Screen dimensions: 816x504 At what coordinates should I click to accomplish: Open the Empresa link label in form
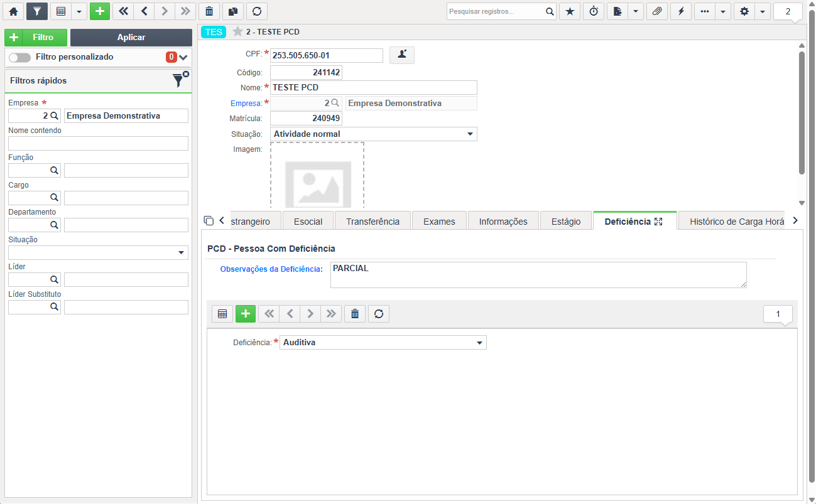pyautogui.click(x=246, y=103)
